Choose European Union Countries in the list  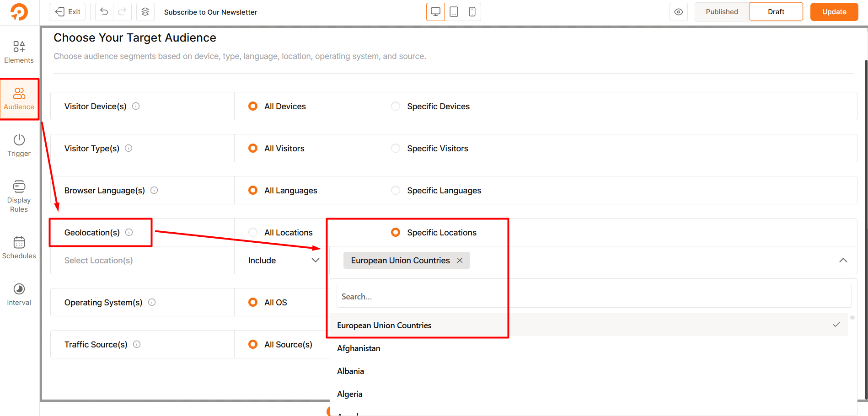[x=589, y=325]
